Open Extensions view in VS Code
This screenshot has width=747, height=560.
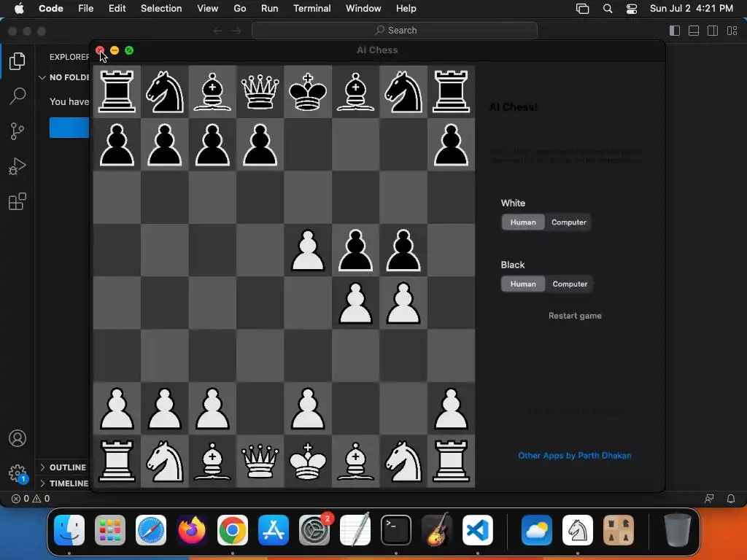(x=18, y=201)
